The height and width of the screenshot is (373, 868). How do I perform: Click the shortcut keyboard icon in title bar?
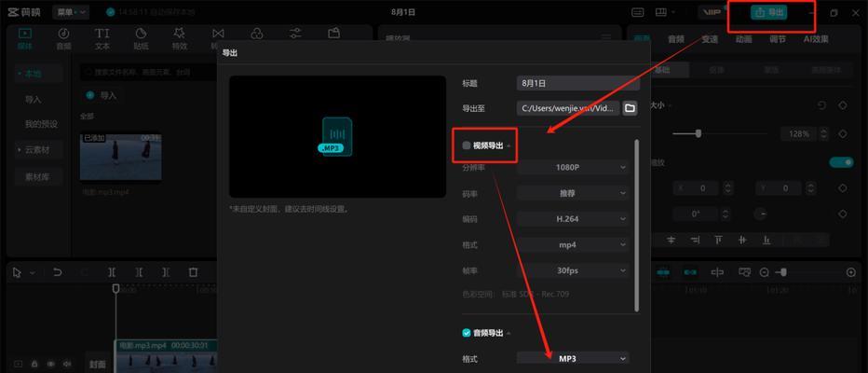(x=638, y=12)
